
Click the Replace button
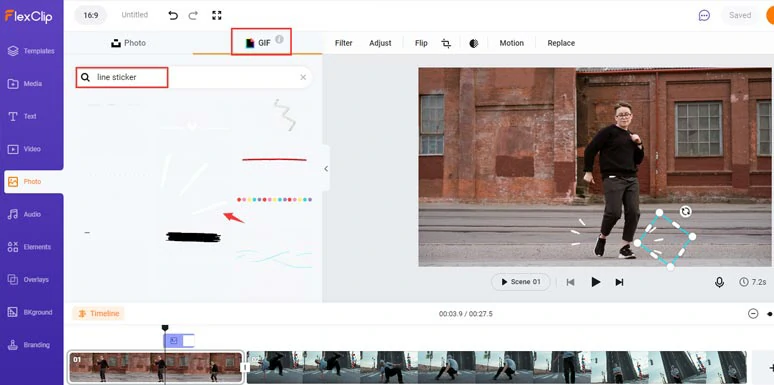click(561, 43)
